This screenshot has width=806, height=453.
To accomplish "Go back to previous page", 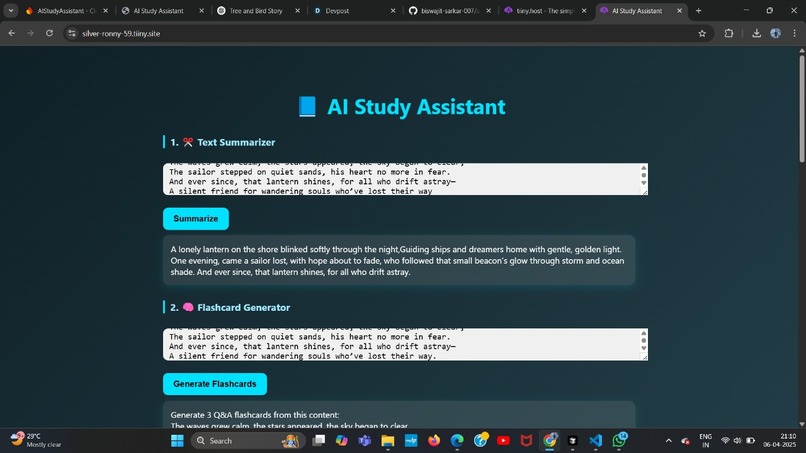I will (12, 33).
